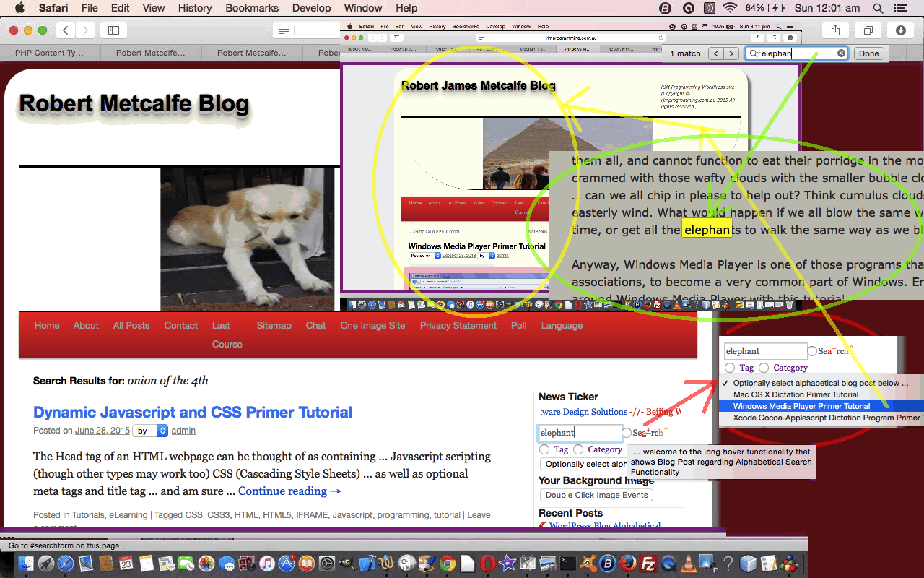Open the File menu
The image size is (924, 578).
[x=90, y=8]
